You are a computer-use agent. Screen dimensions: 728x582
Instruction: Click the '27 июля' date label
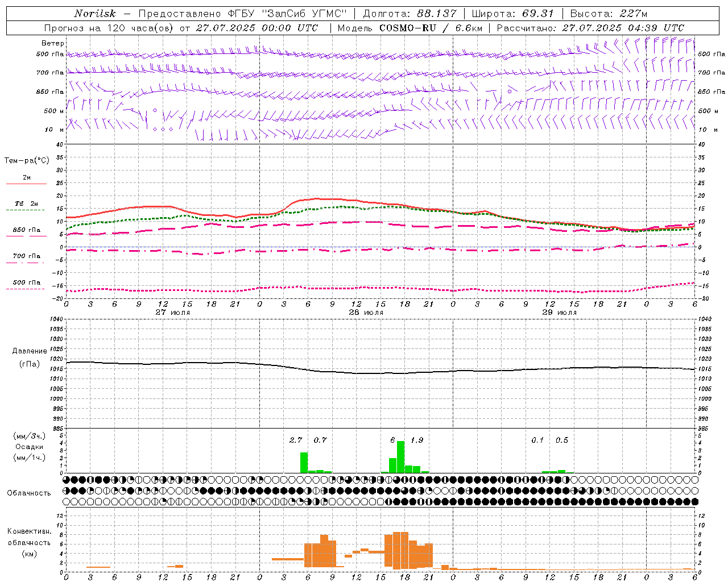(173, 313)
